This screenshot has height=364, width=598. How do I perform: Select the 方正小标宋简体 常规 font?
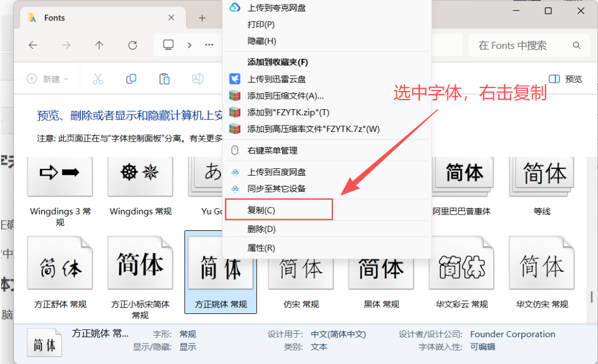140,278
